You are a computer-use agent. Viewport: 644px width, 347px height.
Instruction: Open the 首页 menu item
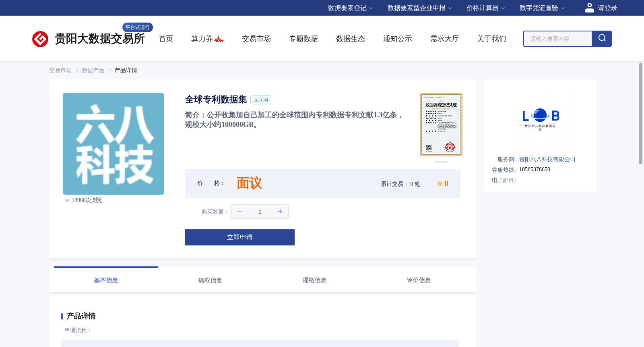166,39
